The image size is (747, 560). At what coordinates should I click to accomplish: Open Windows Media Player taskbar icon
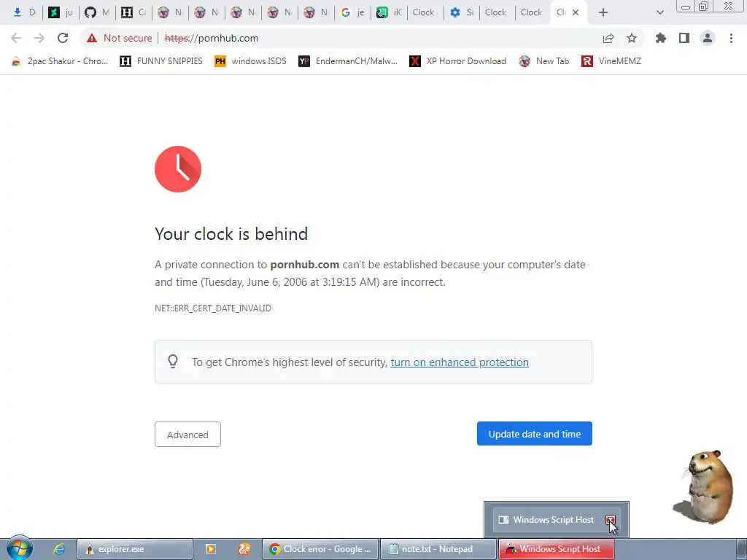coord(211,549)
